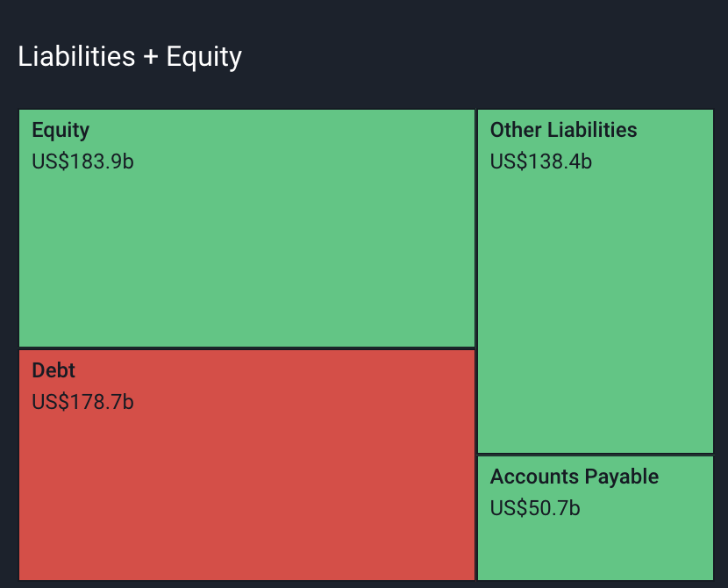Click the bold 'Other Liabilities' label text
728x588 pixels.
click(563, 130)
